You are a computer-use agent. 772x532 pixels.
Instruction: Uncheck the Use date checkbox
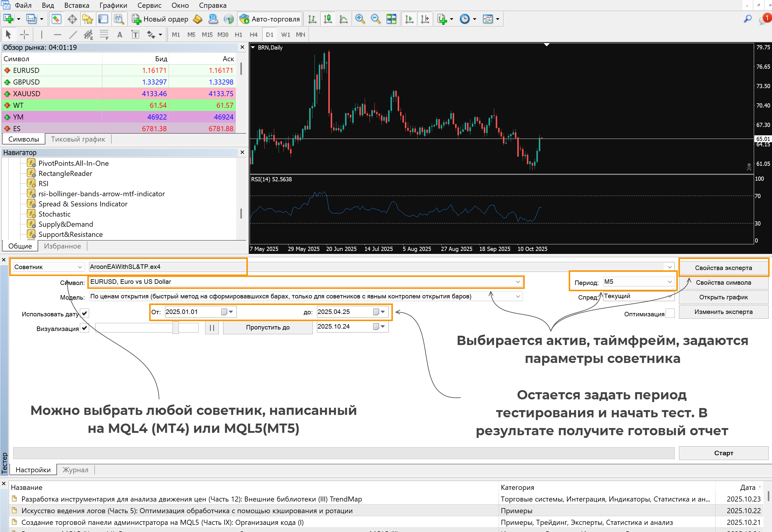pyautogui.click(x=85, y=313)
